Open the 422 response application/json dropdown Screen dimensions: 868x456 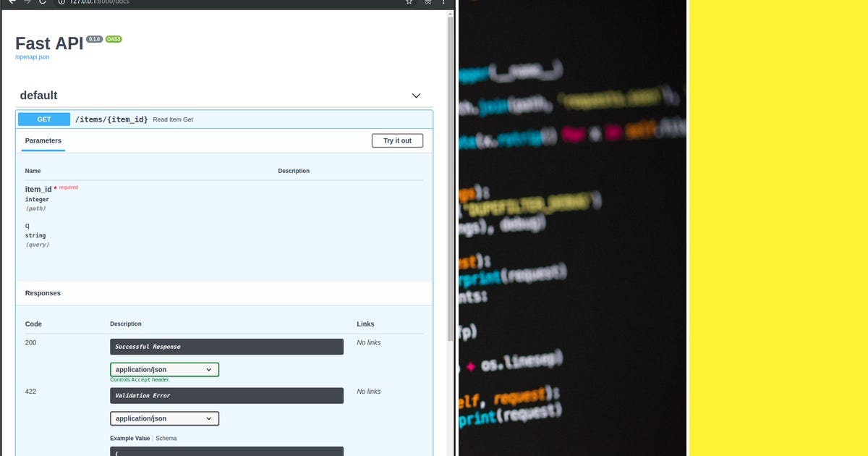tap(164, 418)
